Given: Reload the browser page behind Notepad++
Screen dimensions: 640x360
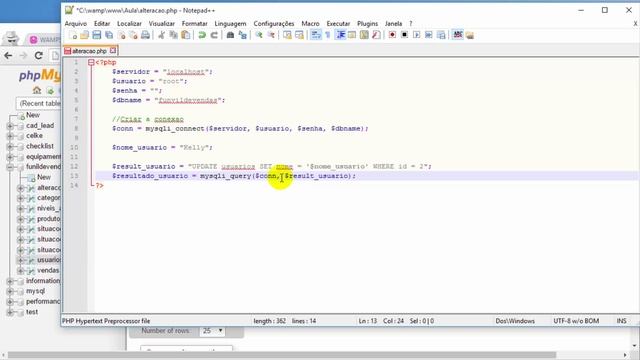Looking at the screenshot, I should pyautogui.click(x=39, y=56).
